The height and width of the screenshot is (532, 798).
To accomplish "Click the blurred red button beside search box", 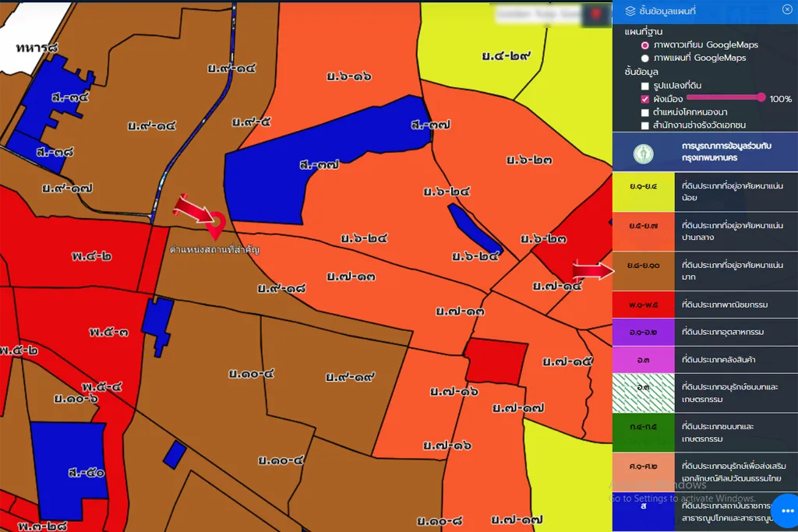I will (x=595, y=15).
